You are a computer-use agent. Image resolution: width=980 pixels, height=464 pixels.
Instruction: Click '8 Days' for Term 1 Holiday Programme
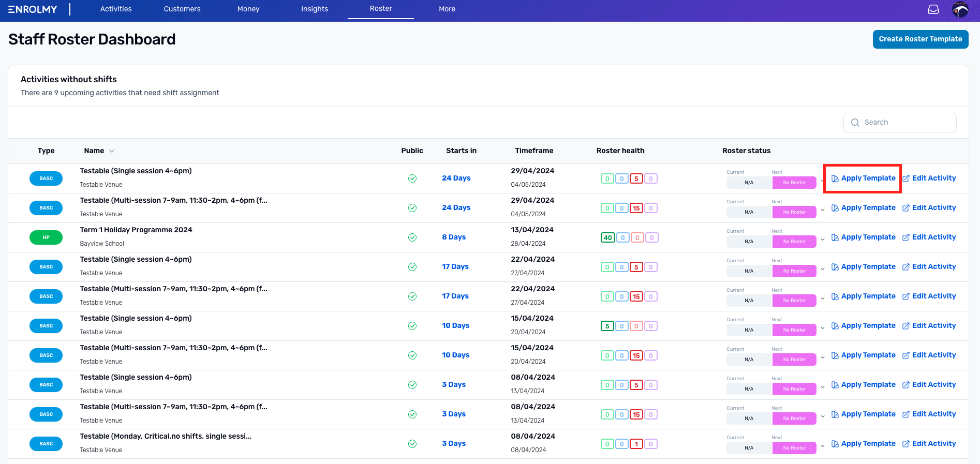pyautogui.click(x=454, y=237)
